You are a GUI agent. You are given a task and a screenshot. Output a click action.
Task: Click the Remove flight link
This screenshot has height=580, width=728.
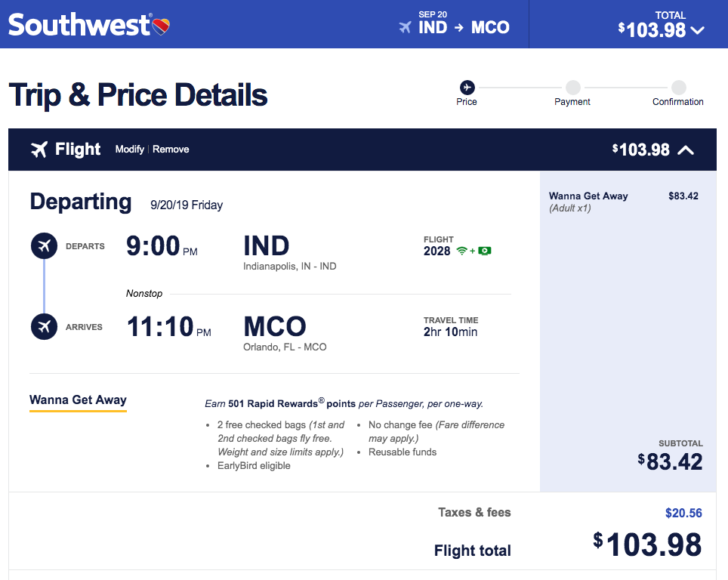tap(171, 150)
